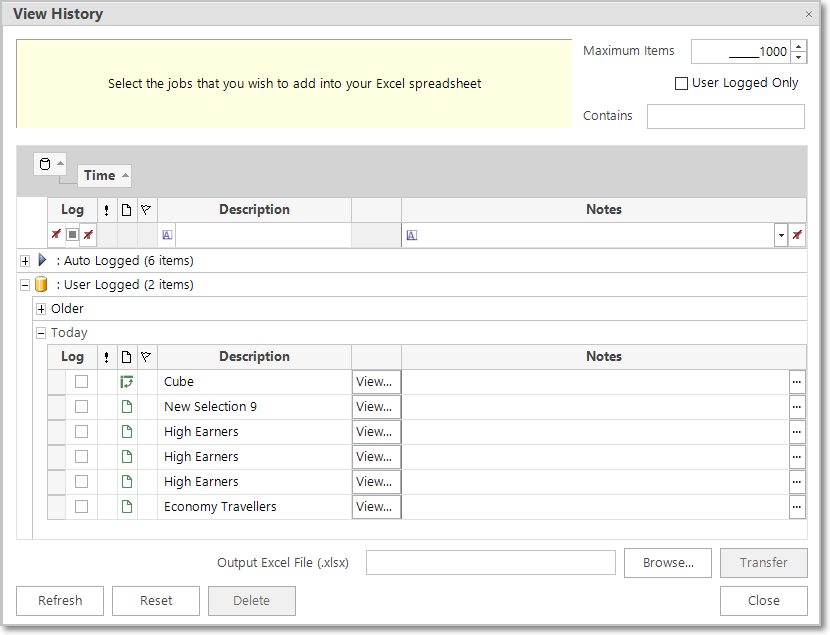Click the filter column header in the top grid

click(147, 210)
